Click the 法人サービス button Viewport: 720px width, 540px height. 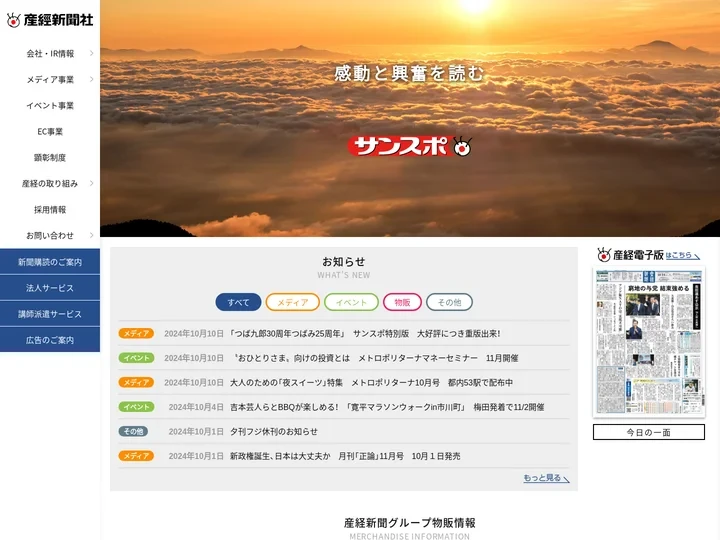click(x=50, y=288)
